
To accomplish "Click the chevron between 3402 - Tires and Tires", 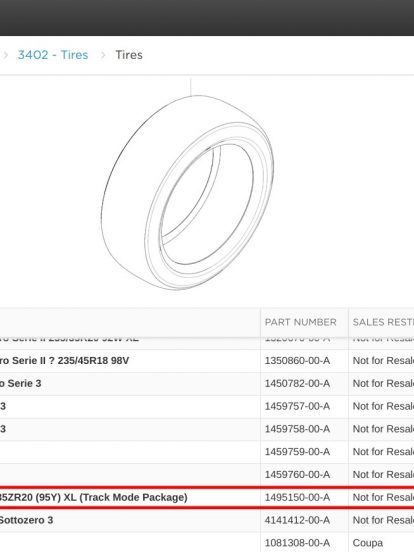I will coord(103,55).
